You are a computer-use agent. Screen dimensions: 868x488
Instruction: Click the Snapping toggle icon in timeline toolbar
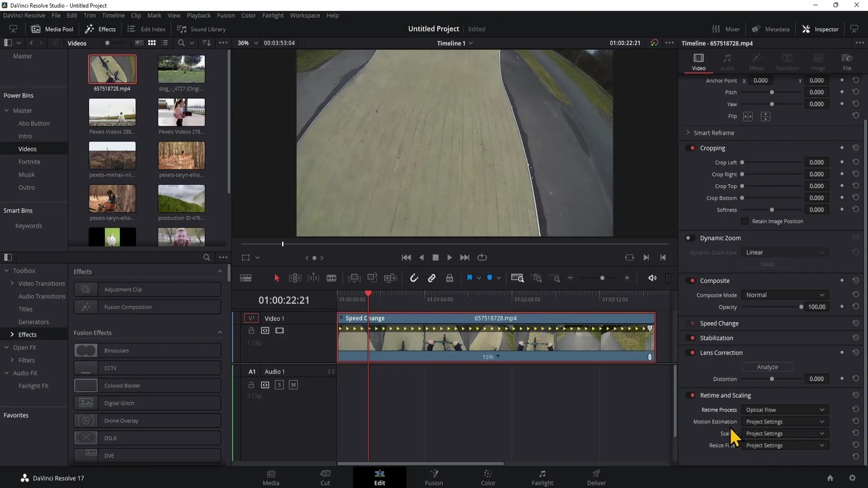[x=413, y=278]
